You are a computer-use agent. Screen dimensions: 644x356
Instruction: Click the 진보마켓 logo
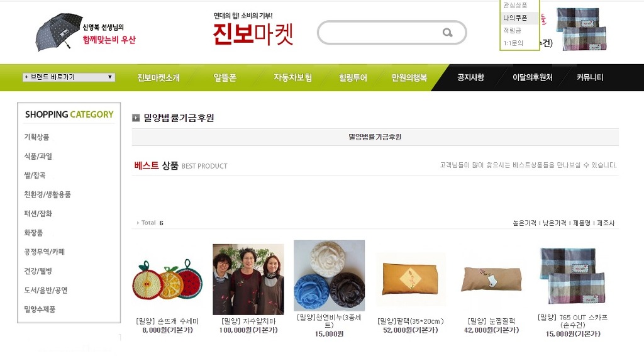[x=253, y=30]
